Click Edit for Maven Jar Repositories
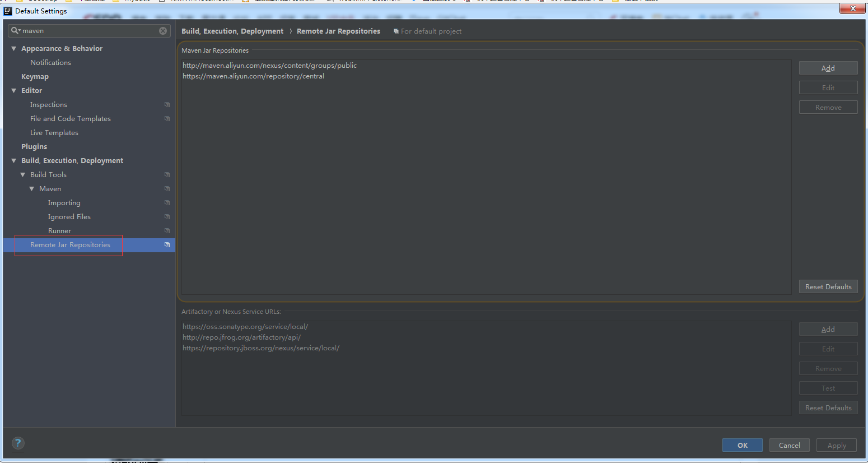Image resolution: width=868 pixels, height=463 pixels. (x=828, y=87)
